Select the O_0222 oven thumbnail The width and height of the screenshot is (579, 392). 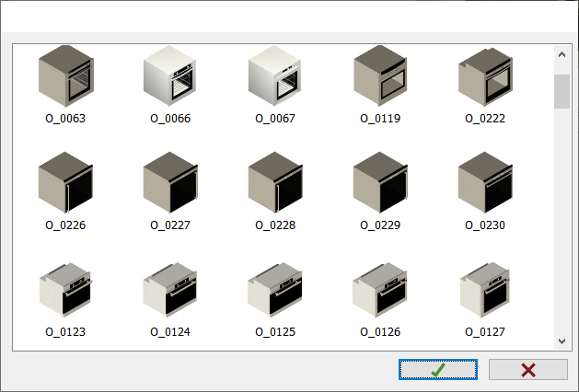[x=485, y=76]
